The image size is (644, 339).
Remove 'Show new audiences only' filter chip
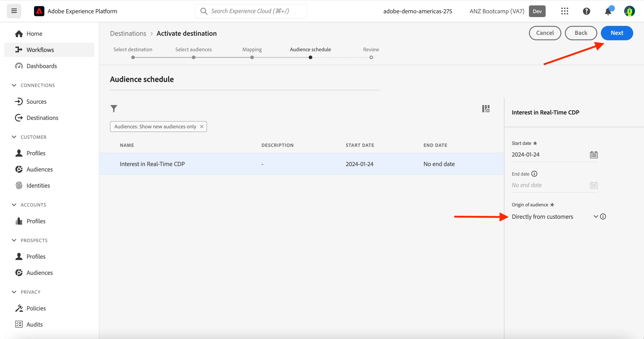(202, 127)
